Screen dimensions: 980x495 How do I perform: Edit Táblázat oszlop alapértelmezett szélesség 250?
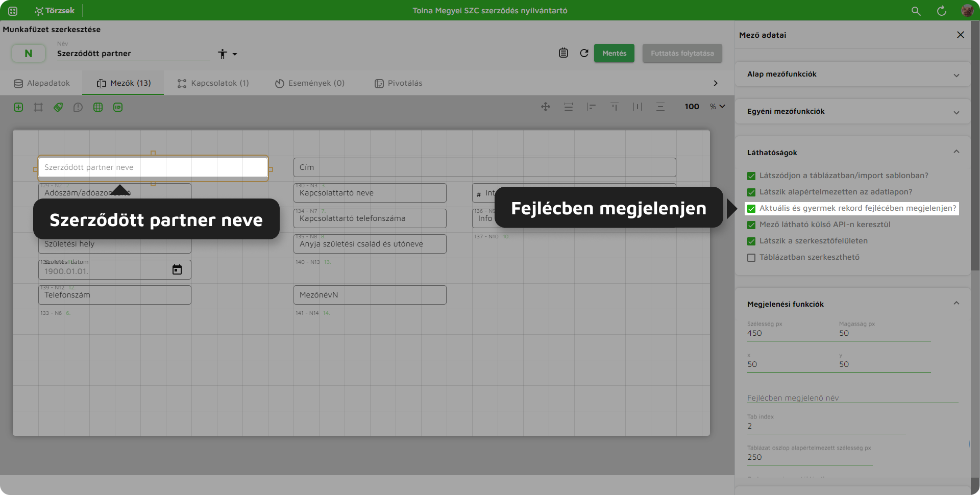810,458
